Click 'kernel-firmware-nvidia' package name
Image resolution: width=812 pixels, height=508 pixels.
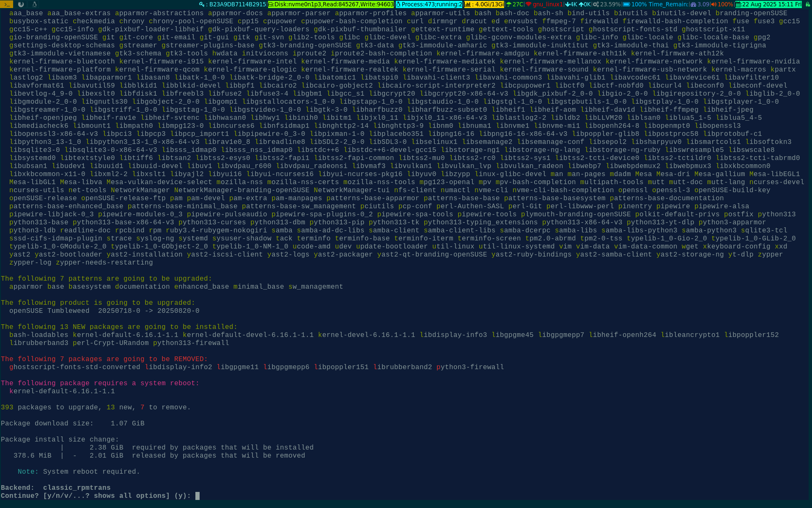(x=754, y=61)
